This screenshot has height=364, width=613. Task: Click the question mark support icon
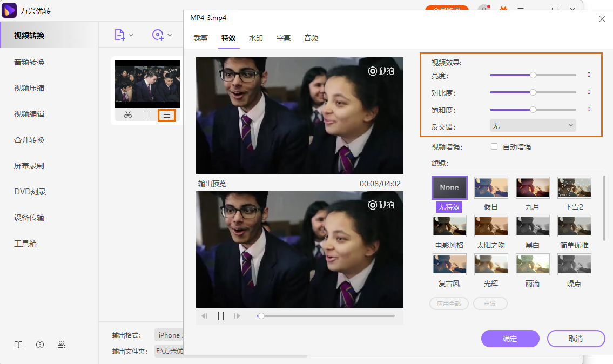40,345
